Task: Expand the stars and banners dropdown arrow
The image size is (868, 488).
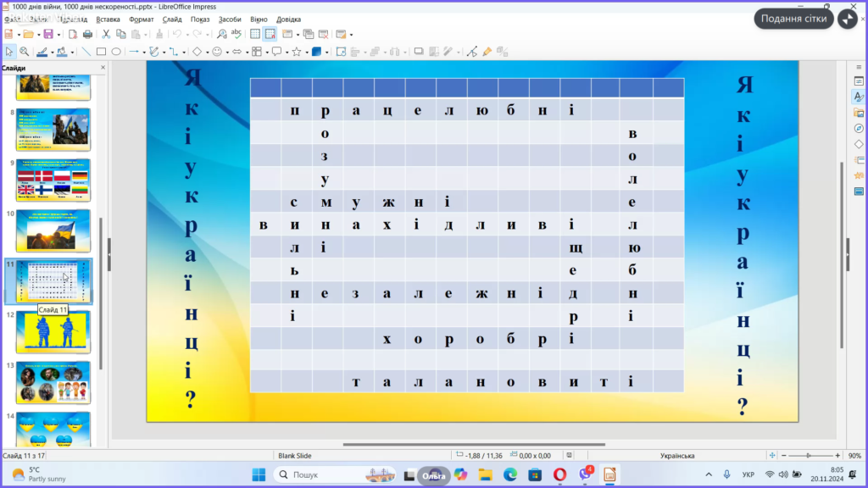Action: [305, 52]
